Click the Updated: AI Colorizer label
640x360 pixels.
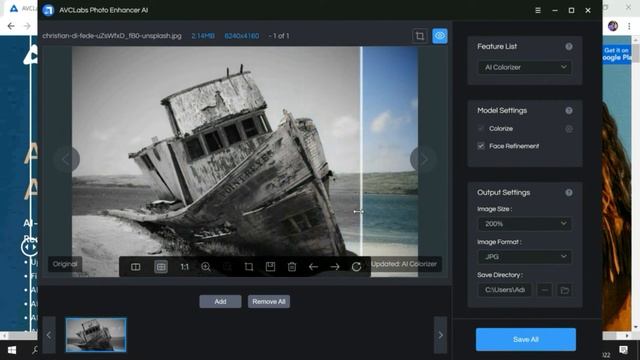coord(404,264)
